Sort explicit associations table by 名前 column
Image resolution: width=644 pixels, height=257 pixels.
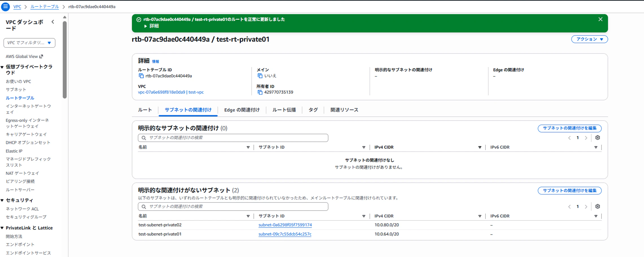pos(248,147)
